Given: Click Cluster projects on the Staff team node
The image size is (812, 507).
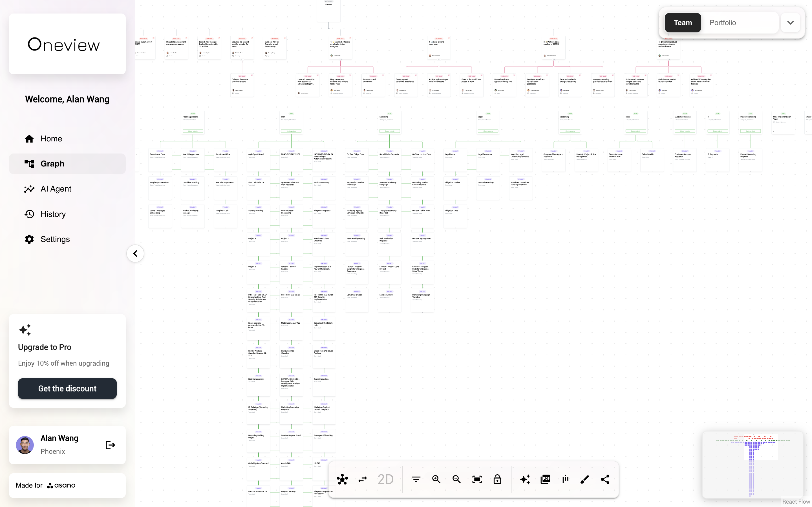Looking at the screenshot, I should pyautogui.click(x=291, y=131).
